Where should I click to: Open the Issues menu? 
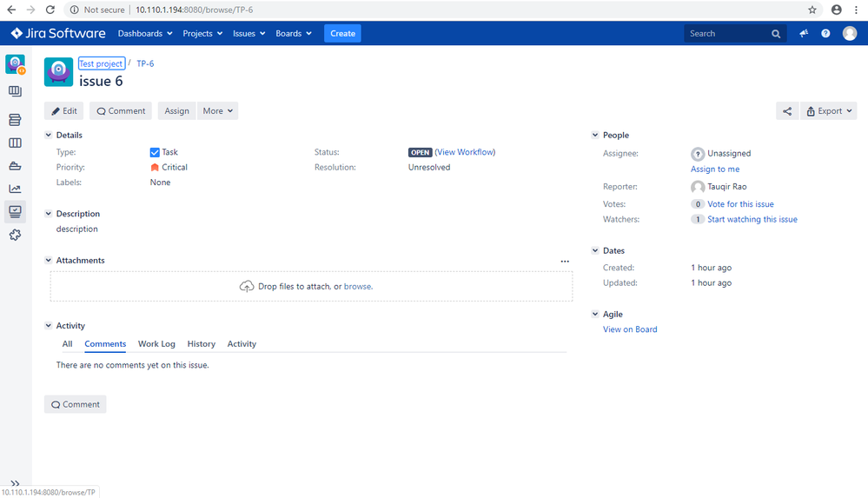[x=248, y=33]
